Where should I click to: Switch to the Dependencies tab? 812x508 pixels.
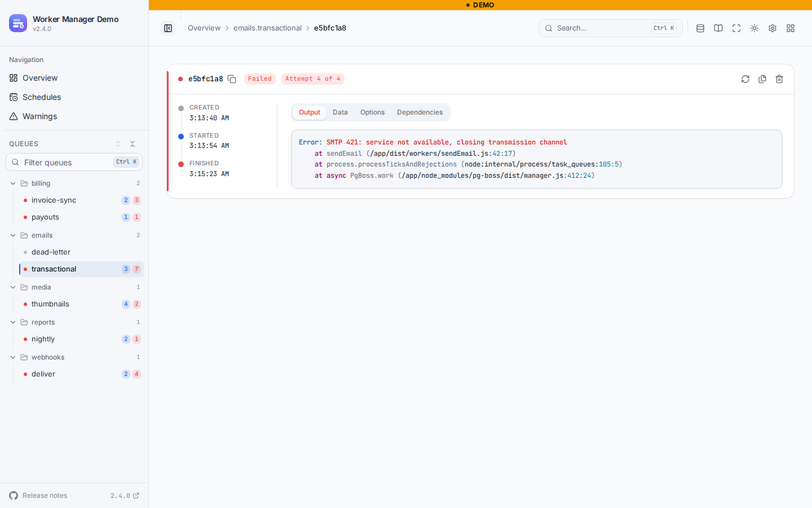[x=420, y=112]
